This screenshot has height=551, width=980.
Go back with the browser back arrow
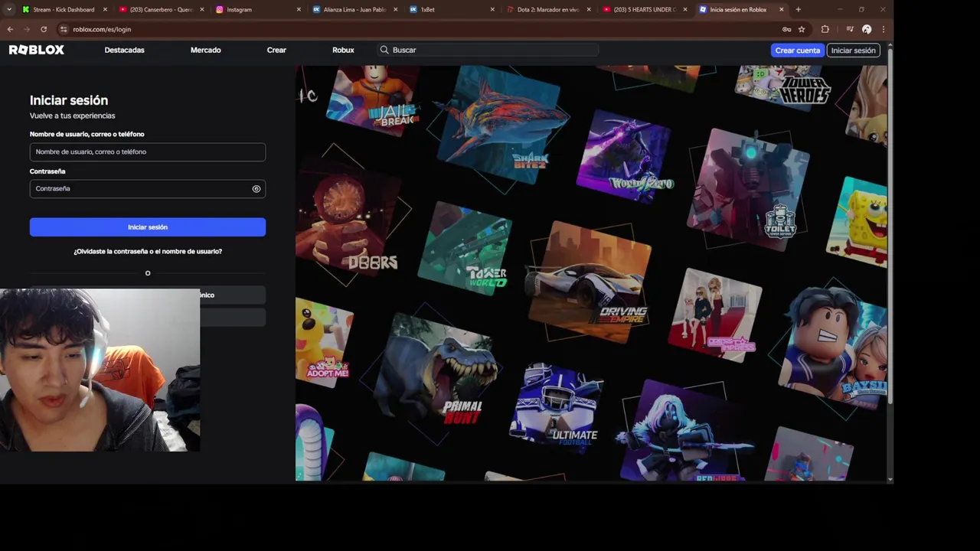(10, 29)
